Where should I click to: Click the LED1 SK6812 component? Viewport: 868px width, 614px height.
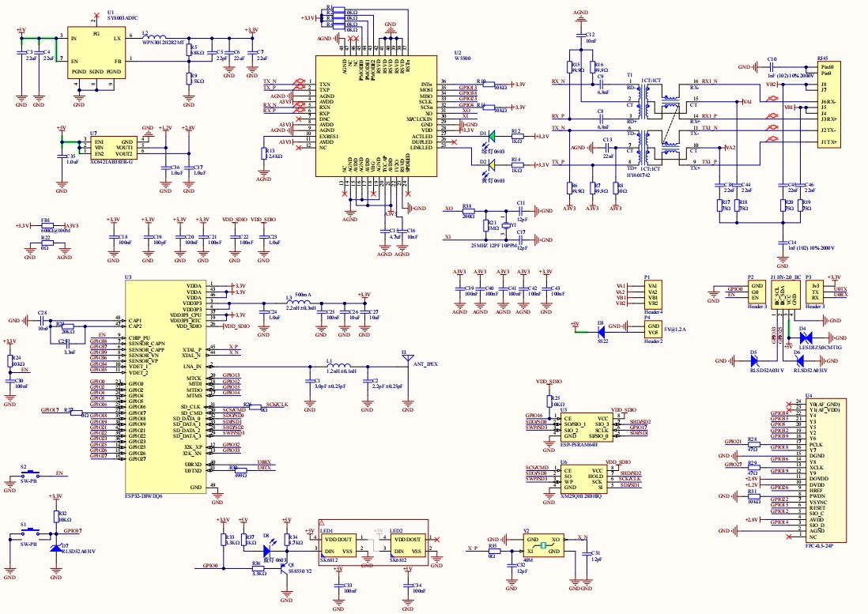338,545
